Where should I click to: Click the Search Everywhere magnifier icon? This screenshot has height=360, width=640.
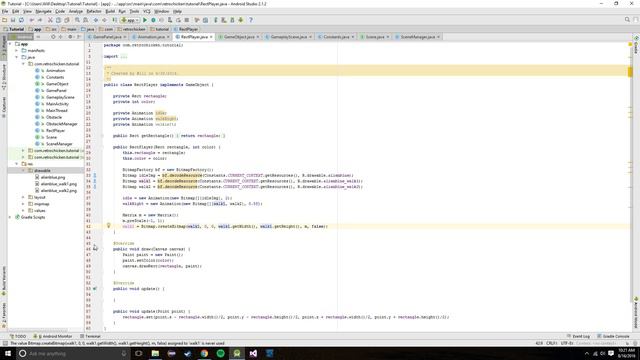click(x=627, y=20)
